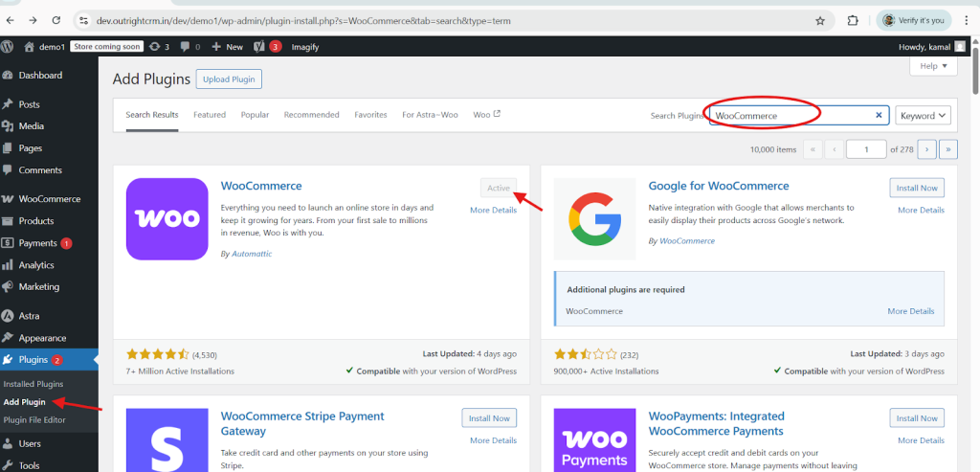
Task: Go forward with the browser forward arrow
Action: coord(33,20)
